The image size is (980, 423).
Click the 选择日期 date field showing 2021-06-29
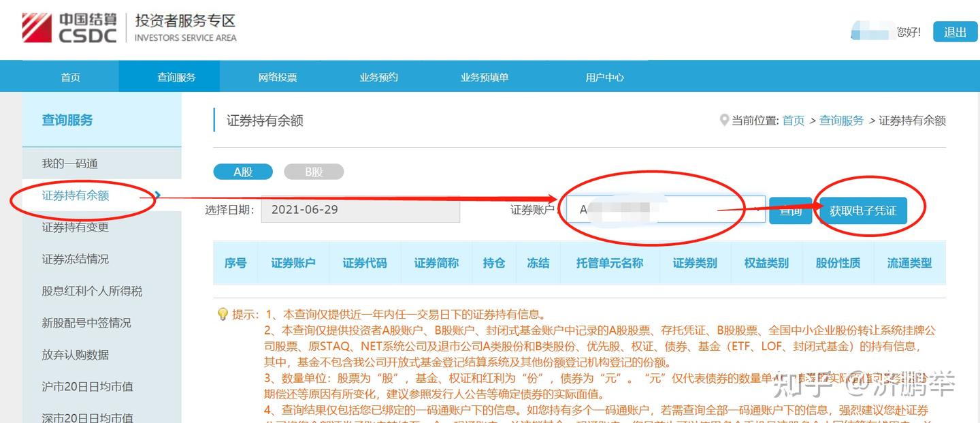(x=361, y=210)
